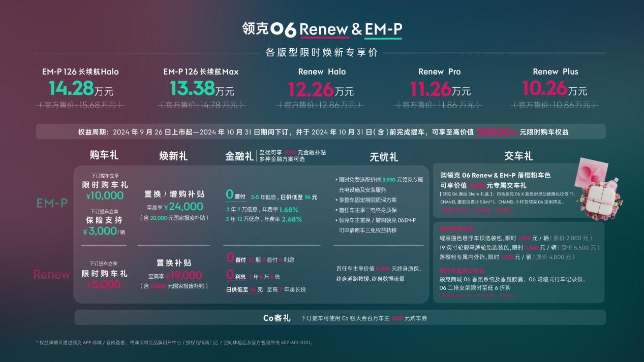Click the 19英寸轮毂马牌轮胎选装包 line
Screen dimensions: 644x362
pyautogui.click(x=519, y=248)
